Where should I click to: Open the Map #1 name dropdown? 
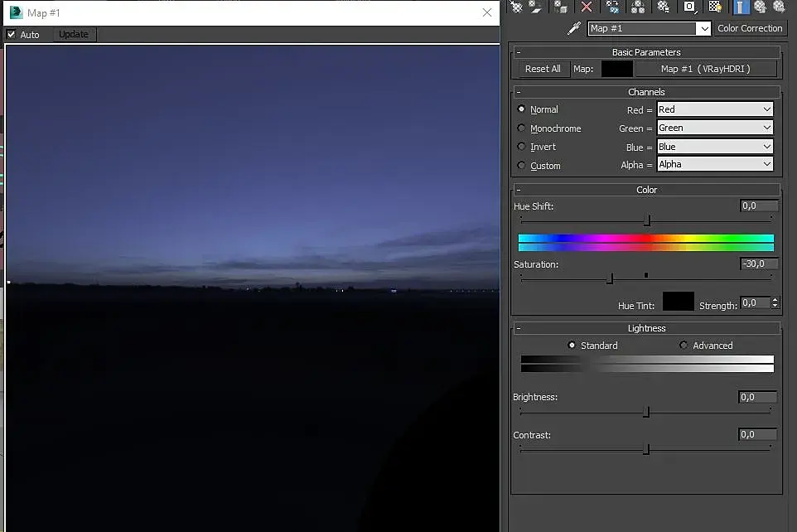[704, 28]
